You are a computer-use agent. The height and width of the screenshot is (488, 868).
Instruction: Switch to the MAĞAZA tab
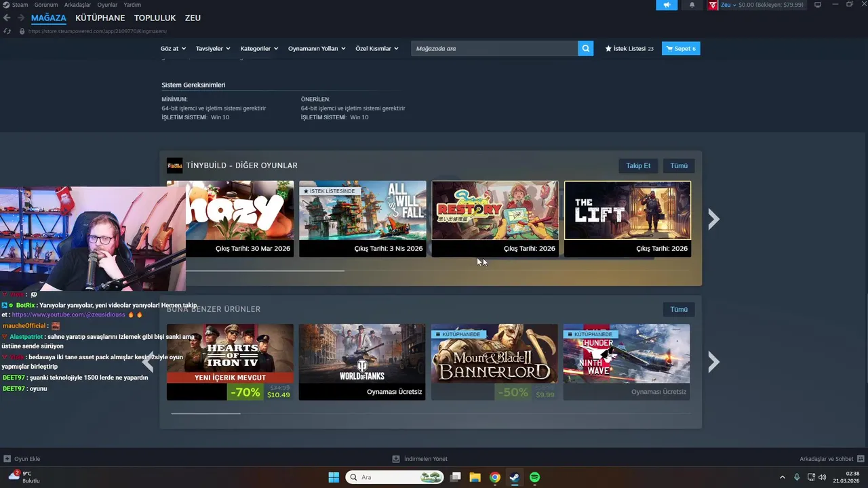click(49, 18)
